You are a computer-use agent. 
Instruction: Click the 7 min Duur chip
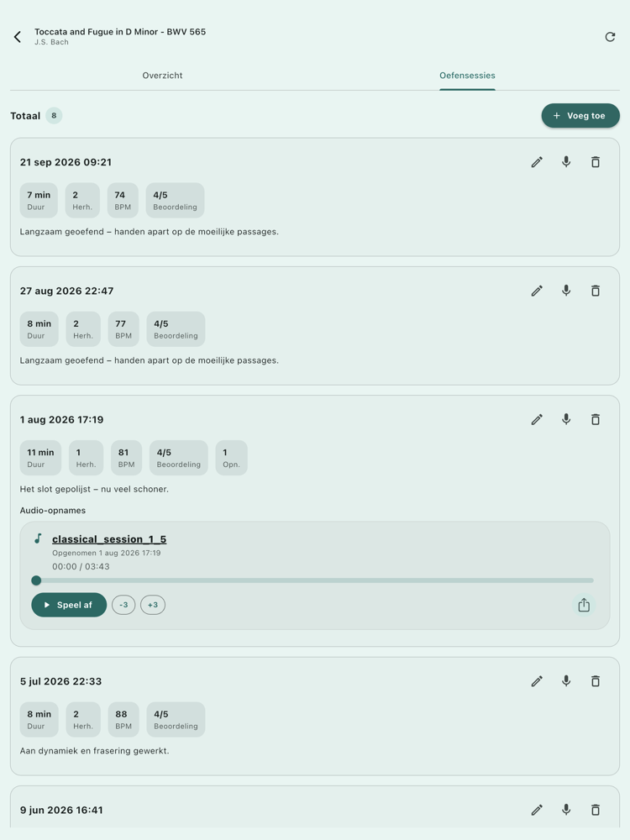click(39, 201)
